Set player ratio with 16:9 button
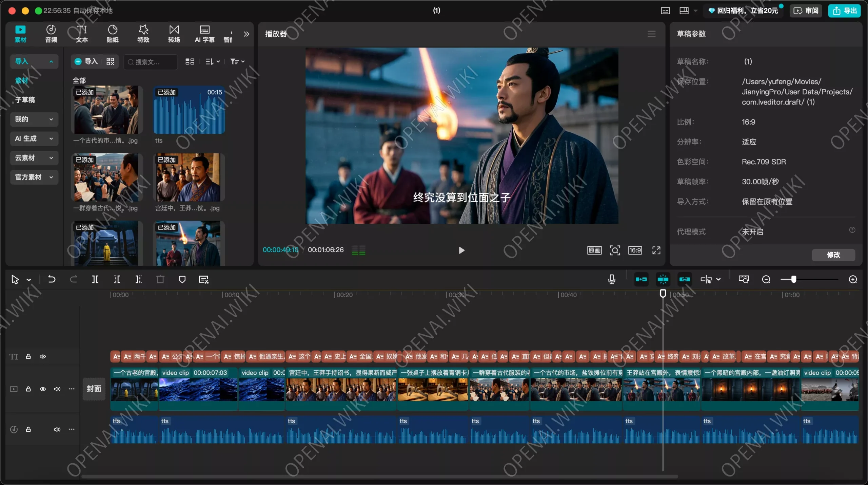This screenshot has width=868, height=485. 635,250
